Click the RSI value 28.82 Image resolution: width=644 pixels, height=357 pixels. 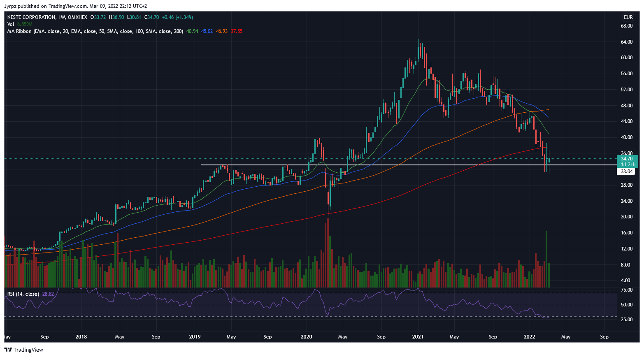(48, 294)
